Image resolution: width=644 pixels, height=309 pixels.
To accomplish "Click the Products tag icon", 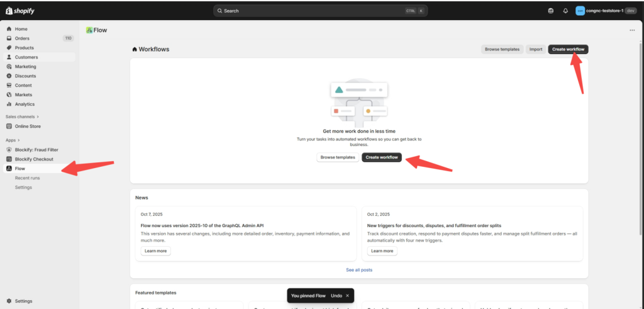I will tap(9, 48).
